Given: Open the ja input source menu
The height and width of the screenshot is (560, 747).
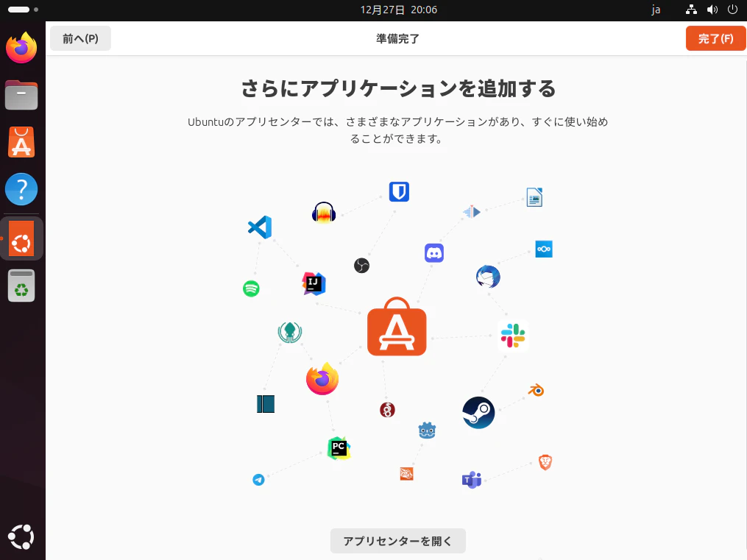Looking at the screenshot, I should point(656,10).
